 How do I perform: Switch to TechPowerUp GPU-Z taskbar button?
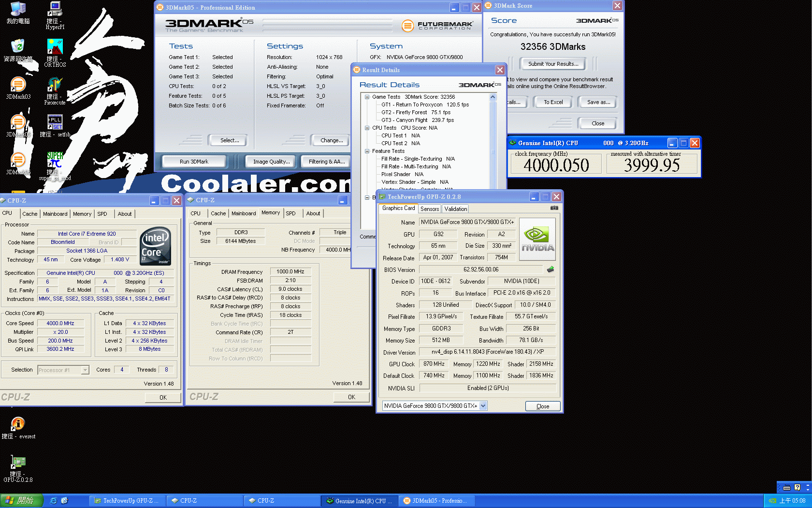128,501
